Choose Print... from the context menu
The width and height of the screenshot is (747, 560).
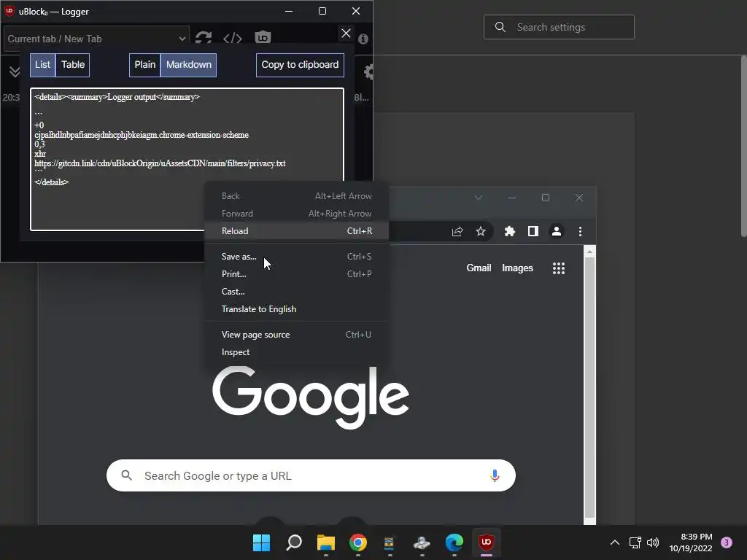296,274
